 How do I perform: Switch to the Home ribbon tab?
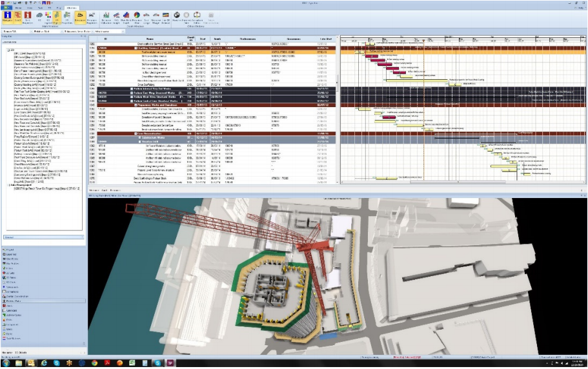point(18,7)
